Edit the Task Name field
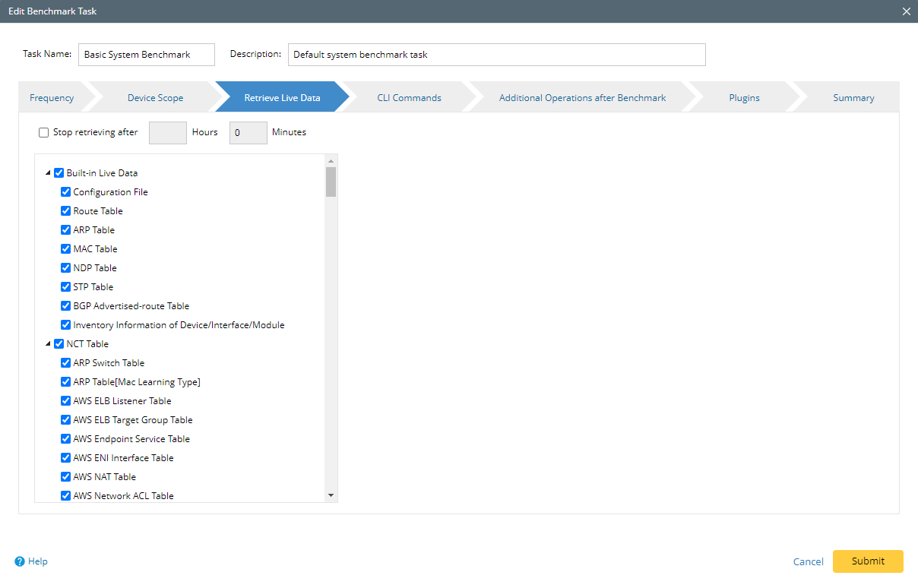 click(x=146, y=54)
